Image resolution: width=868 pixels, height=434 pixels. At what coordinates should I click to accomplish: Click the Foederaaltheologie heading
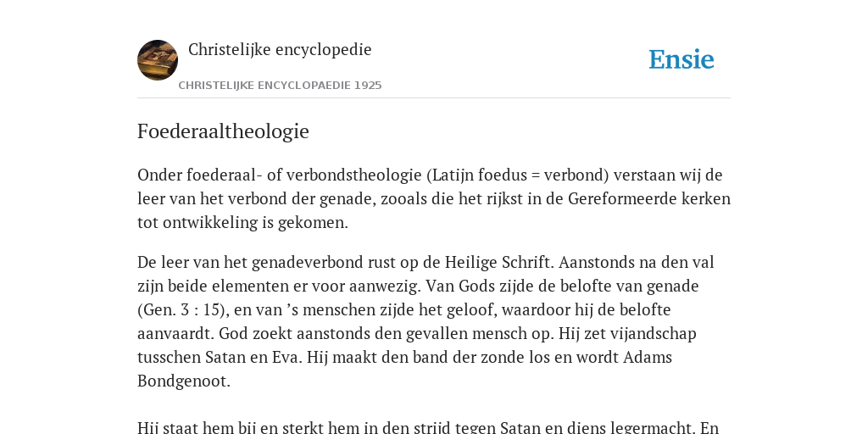point(223,131)
